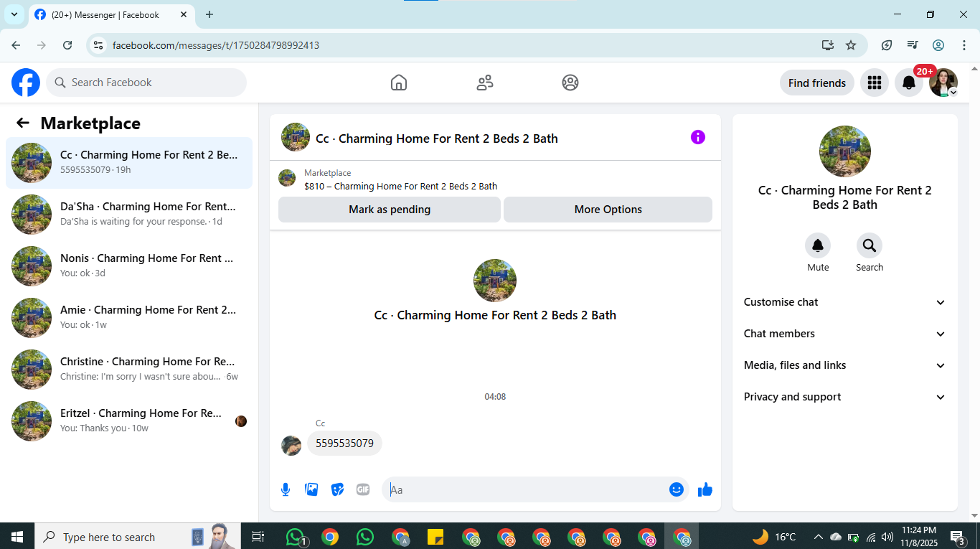Click Find friends button
Image resolution: width=980 pixels, height=549 pixels.
pos(817,83)
